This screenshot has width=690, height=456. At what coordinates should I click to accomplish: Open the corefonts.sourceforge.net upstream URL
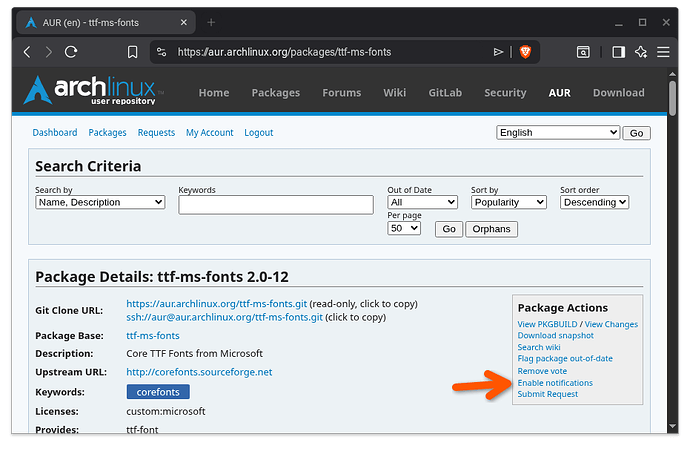[199, 372]
